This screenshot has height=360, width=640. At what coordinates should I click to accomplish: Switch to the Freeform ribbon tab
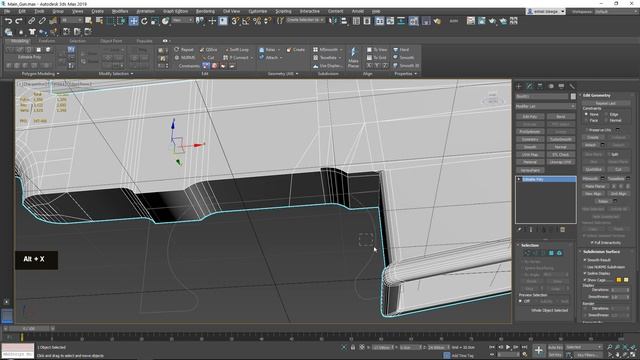click(x=46, y=41)
